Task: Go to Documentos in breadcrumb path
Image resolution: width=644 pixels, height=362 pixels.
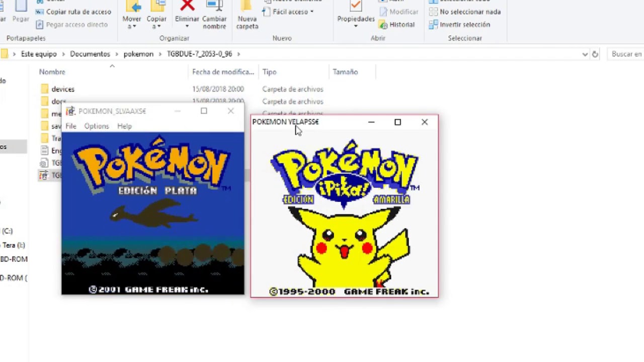Action: click(90, 54)
